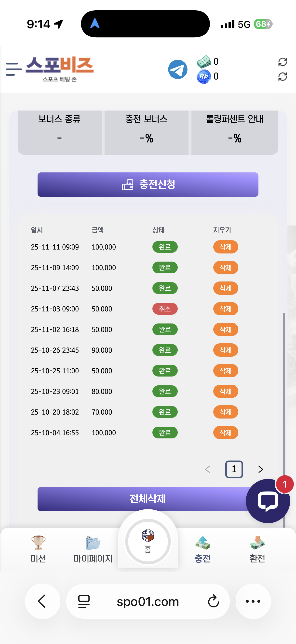Select page 1 in pagination
Viewport: 296px width, 644px height.
234,469
